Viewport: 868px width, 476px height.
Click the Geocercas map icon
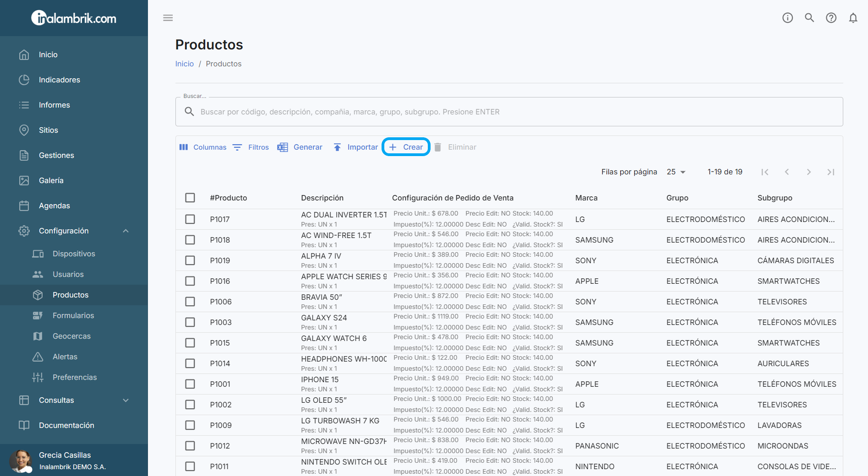point(38,336)
